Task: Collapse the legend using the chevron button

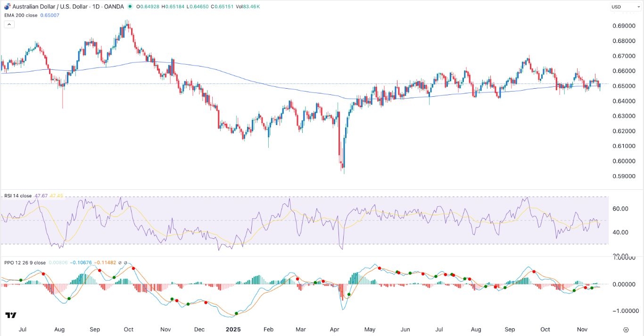Action: click(9, 24)
